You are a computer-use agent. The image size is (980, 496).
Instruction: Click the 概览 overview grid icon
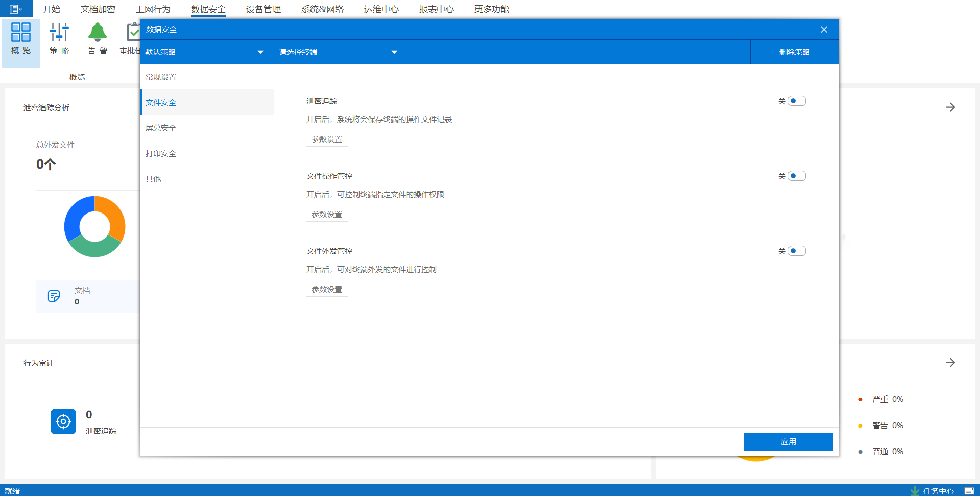coord(21,32)
